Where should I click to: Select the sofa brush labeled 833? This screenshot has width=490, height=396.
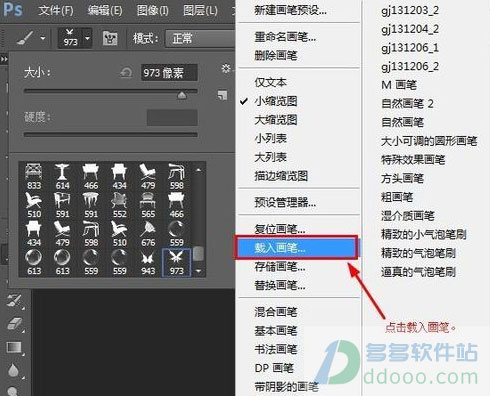[34, 177]
